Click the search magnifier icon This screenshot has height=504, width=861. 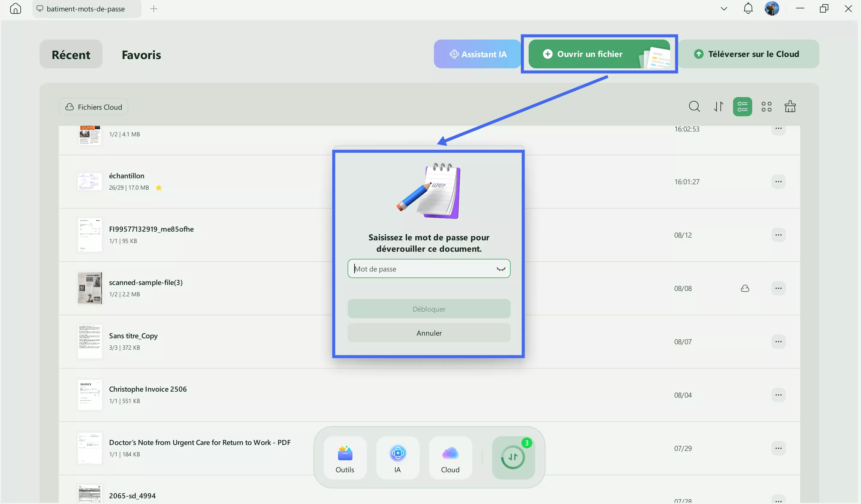click(x=694, y=107)
